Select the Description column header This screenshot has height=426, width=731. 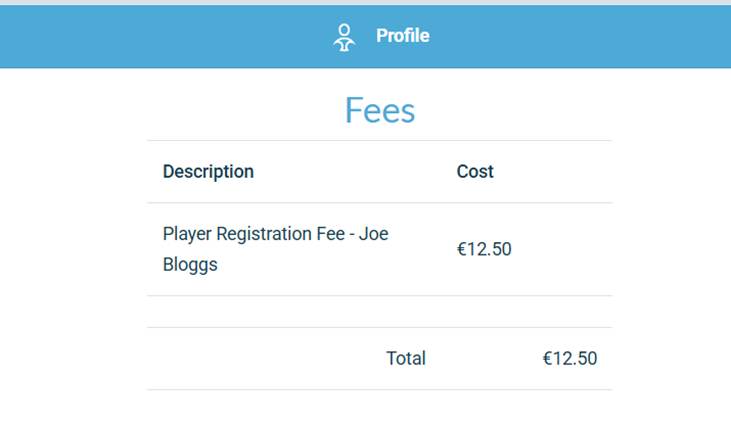point(208,171)
